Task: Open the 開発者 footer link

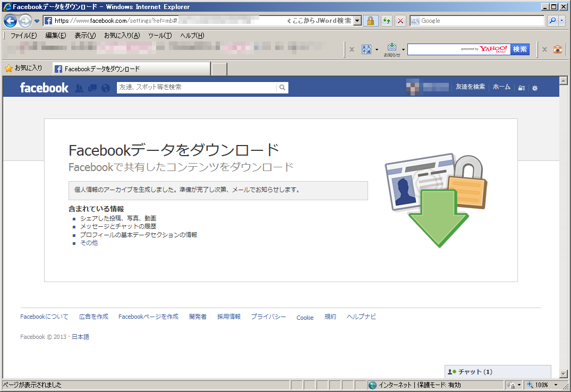Action: click(x=198, y=317)
